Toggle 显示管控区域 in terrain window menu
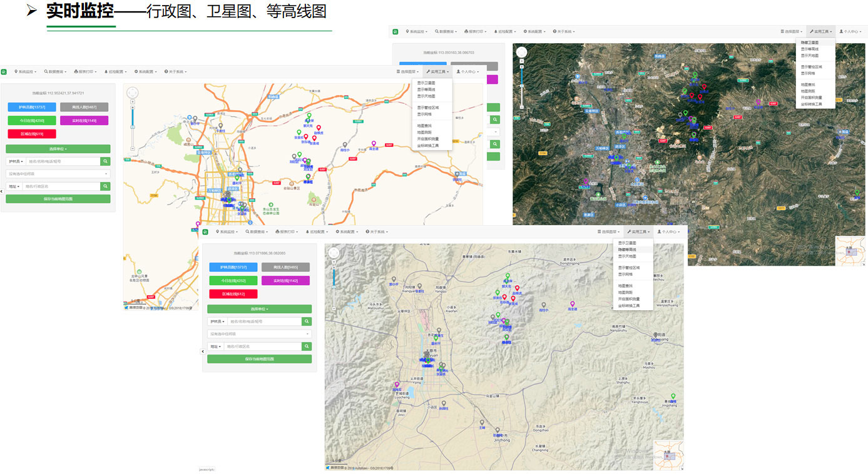Screen dimensions: 868x474 coord(629,268)
